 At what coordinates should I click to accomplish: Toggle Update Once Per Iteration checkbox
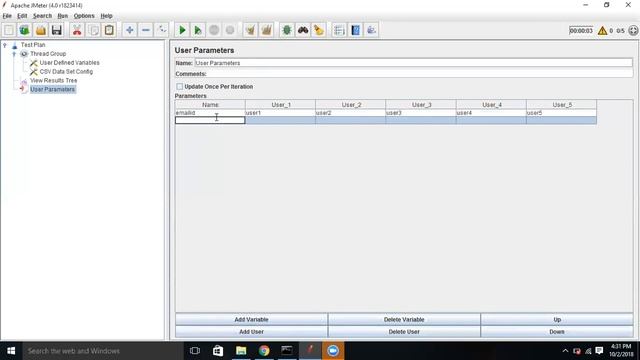(x=180, y=87)
